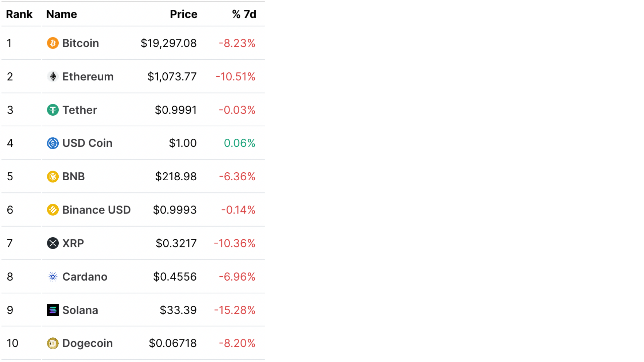The height and width of the screenshot is (362, 644).
Task: Open the Ethereum name link
Action: pos(88,76)
